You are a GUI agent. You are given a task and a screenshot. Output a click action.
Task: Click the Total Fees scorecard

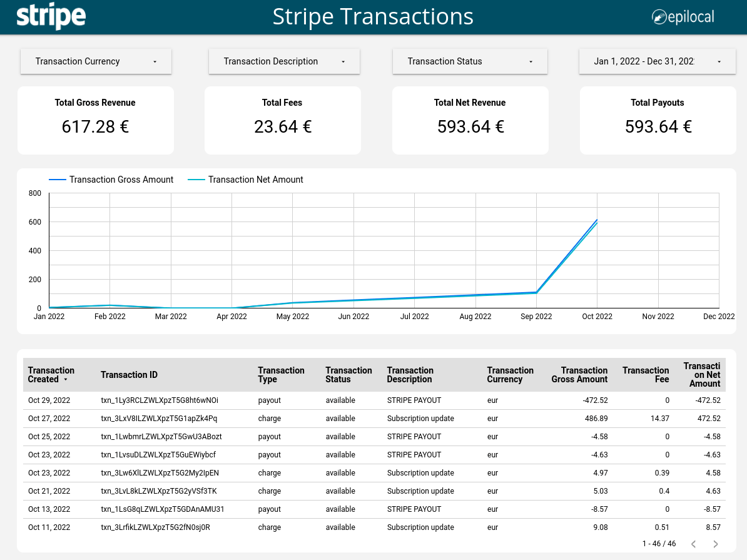click(282, 120)
